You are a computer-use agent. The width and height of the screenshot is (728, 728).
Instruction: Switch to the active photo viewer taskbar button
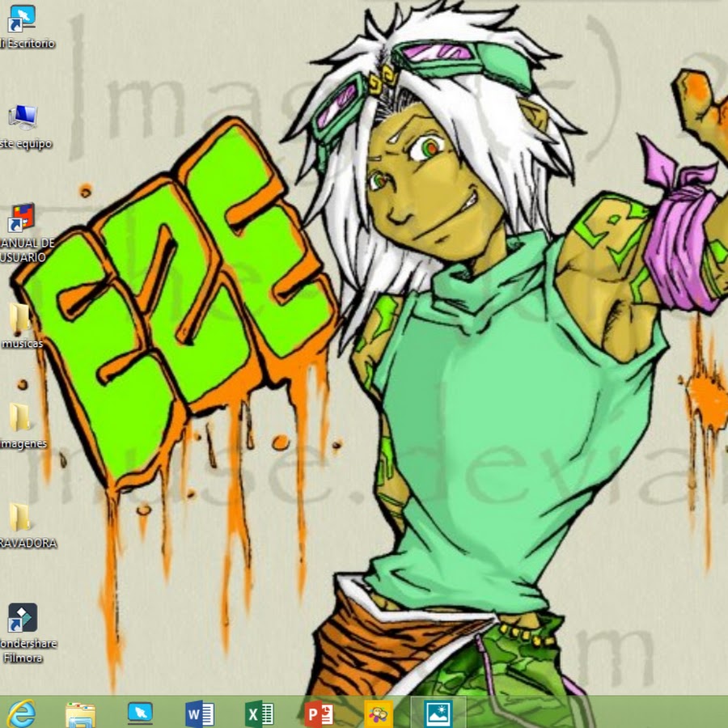click(438, 713)
